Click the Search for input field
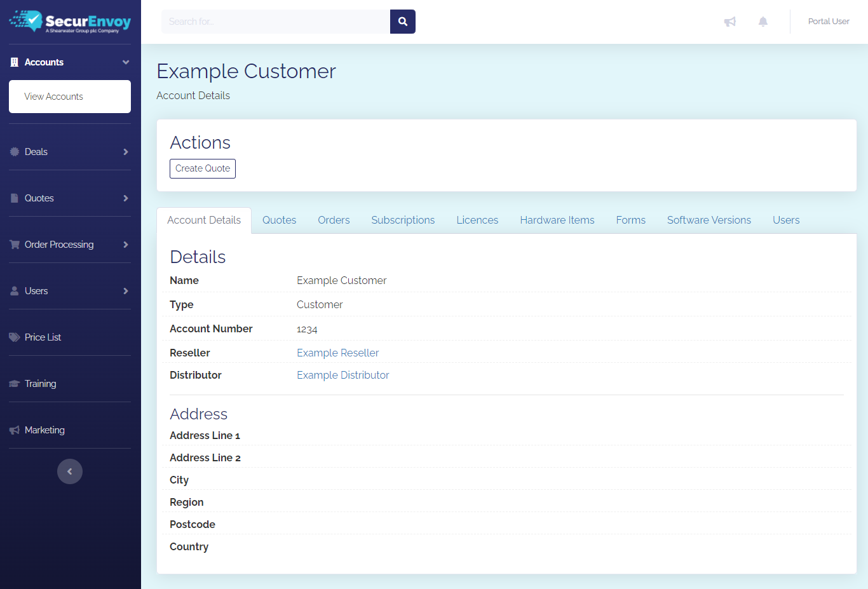This screenshot has height=589, width=868. [x=276, y=22]
